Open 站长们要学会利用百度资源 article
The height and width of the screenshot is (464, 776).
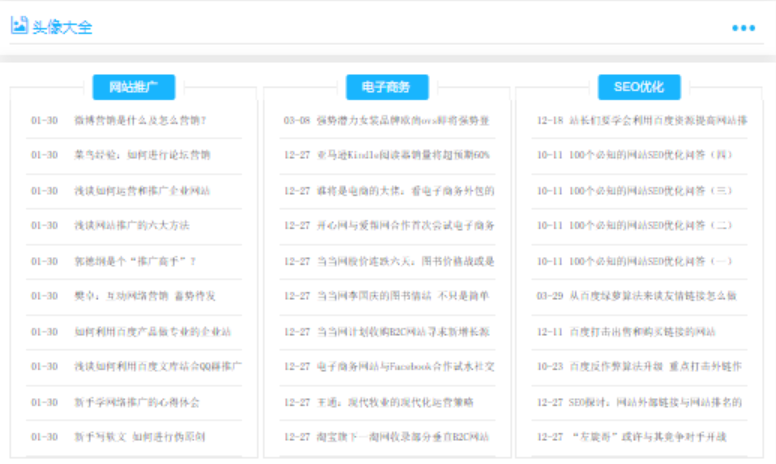tap(657, 120)
